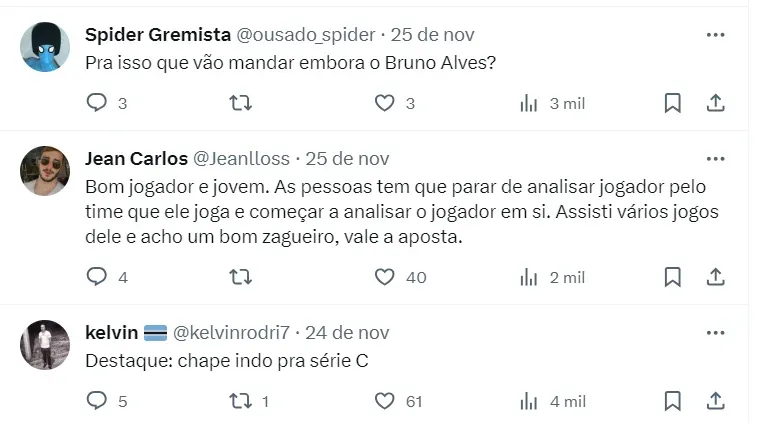Click Jean Carlos's profile picture
The height and width of the screenshot is (423, 763).
(45, 171)
